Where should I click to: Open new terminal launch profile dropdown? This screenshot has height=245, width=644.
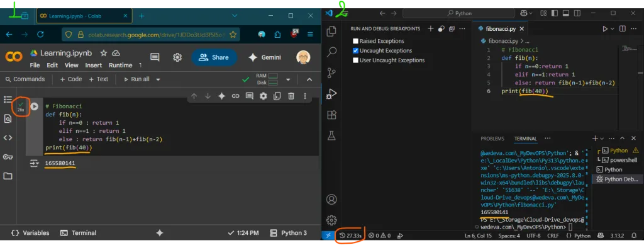(x=602, y=139)
